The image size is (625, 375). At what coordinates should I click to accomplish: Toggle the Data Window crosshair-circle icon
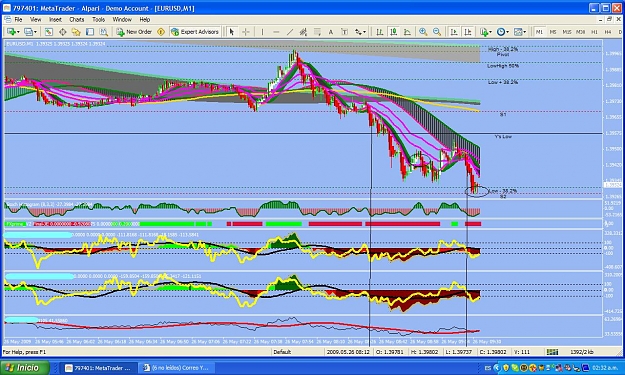tap(63, 32)
